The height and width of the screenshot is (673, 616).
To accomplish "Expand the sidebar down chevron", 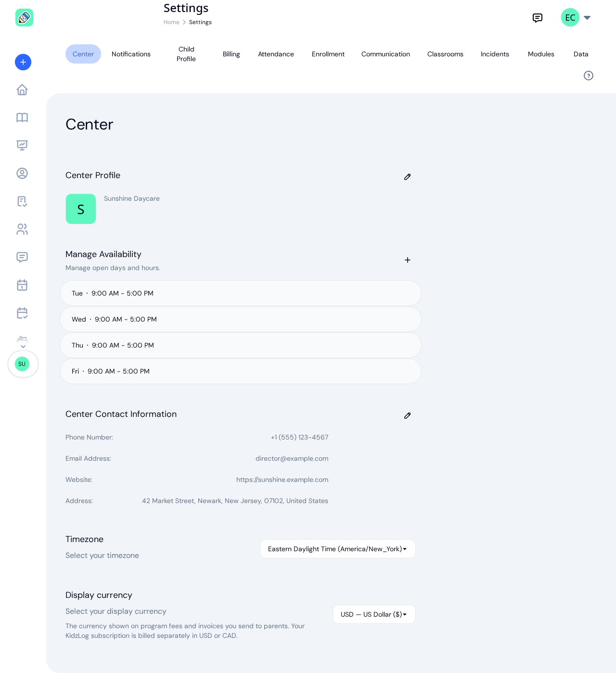I will (23, 347).
